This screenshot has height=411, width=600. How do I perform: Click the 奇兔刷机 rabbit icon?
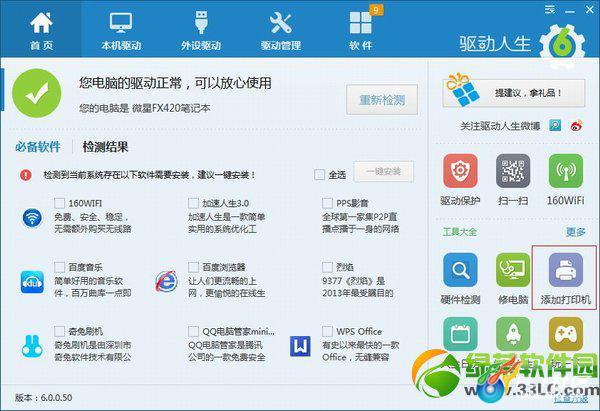click(x=32, y=346)
